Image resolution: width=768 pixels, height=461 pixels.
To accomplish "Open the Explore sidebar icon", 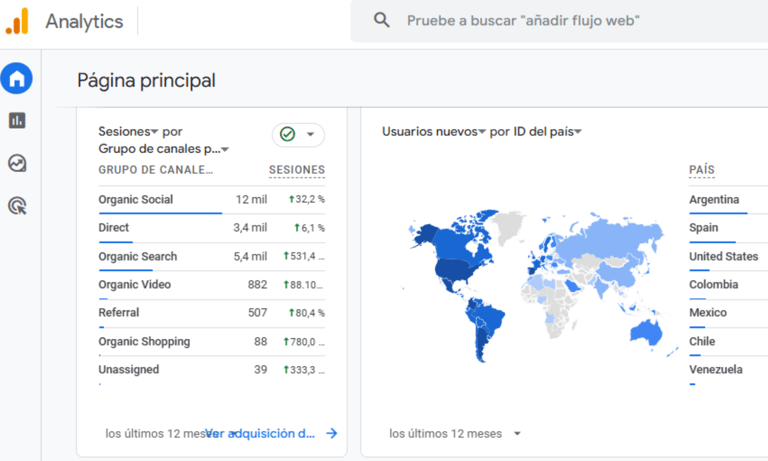I will 17,163.
